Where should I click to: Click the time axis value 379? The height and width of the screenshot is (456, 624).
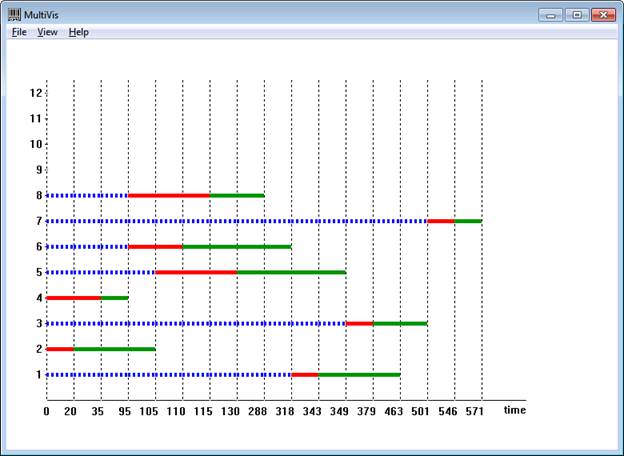(x=367, y=411)
